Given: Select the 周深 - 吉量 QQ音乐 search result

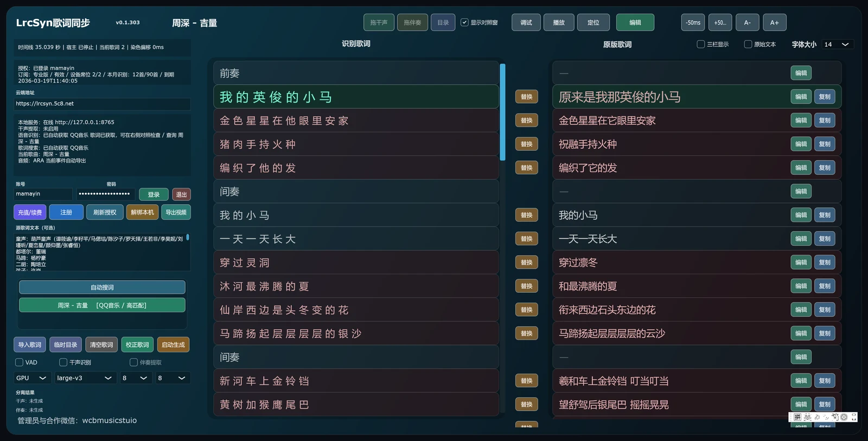Looking at the screenshot, I should 102,305.
